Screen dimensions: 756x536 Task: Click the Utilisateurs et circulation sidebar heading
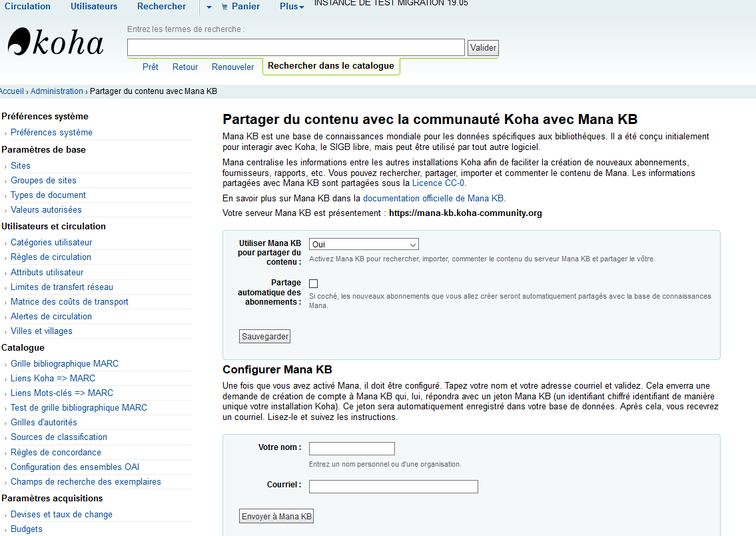tap(53, 226)
